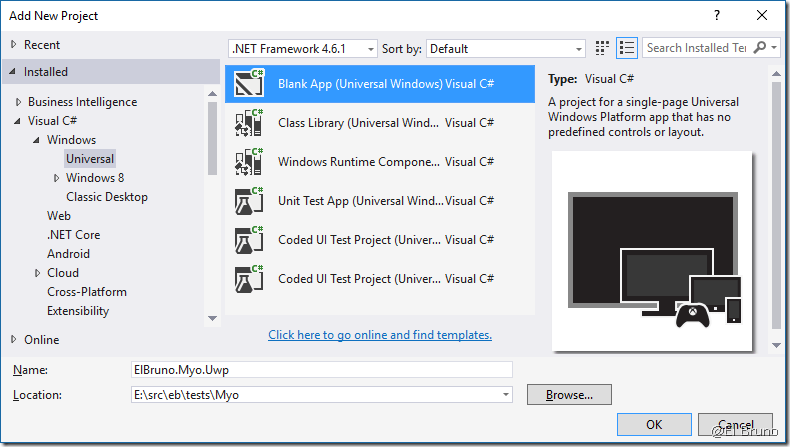The image size is (790, 447).
Task: Click the go online find templates link
Action: pos(380,335)
